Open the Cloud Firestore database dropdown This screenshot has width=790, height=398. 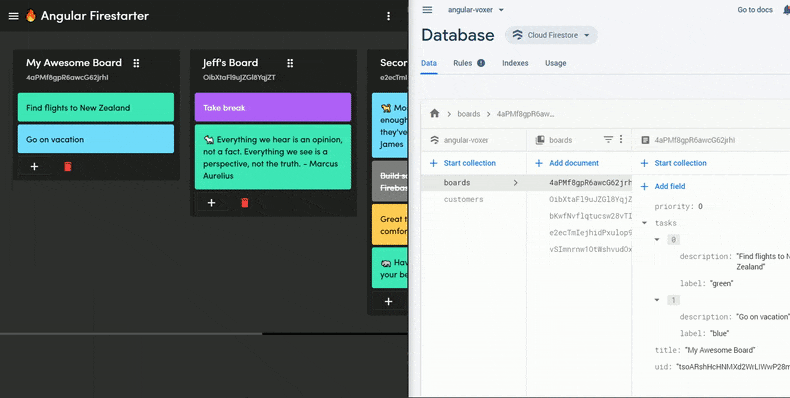(x=551, y=35)
